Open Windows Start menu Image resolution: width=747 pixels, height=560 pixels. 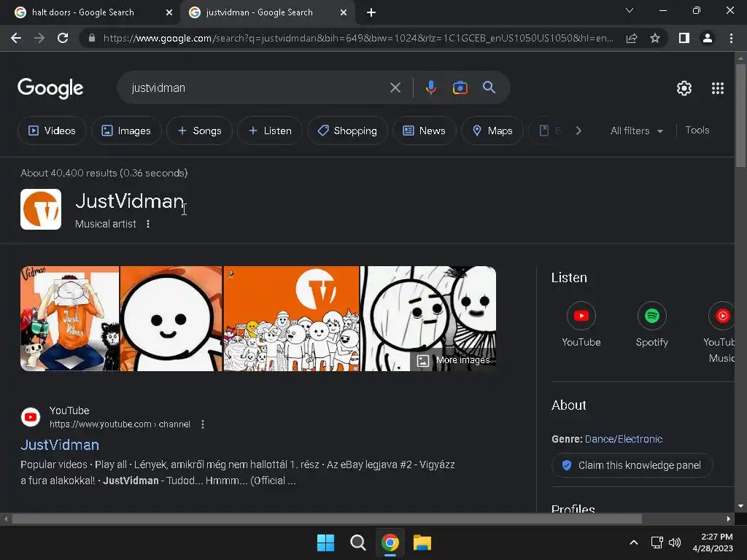click(326, 542)
